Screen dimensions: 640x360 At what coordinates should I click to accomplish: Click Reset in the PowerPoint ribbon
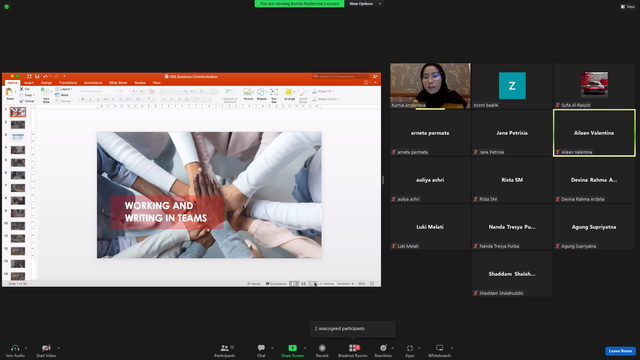tap(62, 95)
